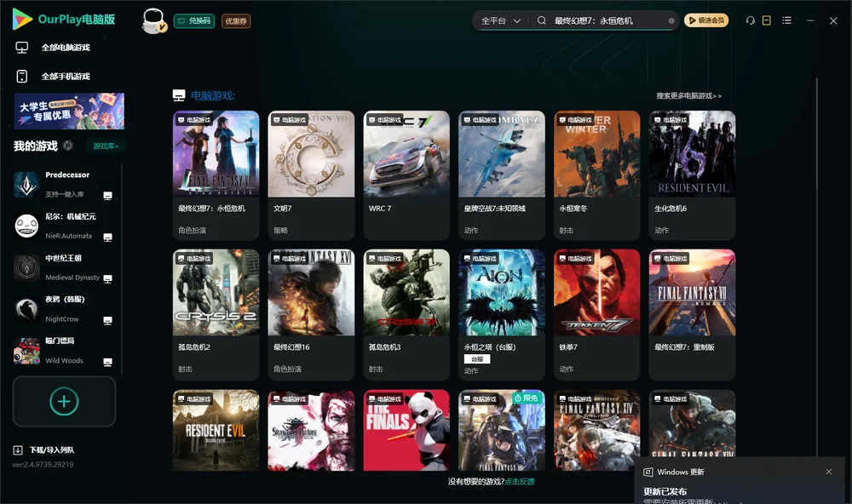This screenshot has height=504, width=852.
Task: Click the NightCrow game icon
Action: click(x=26, y=309)
